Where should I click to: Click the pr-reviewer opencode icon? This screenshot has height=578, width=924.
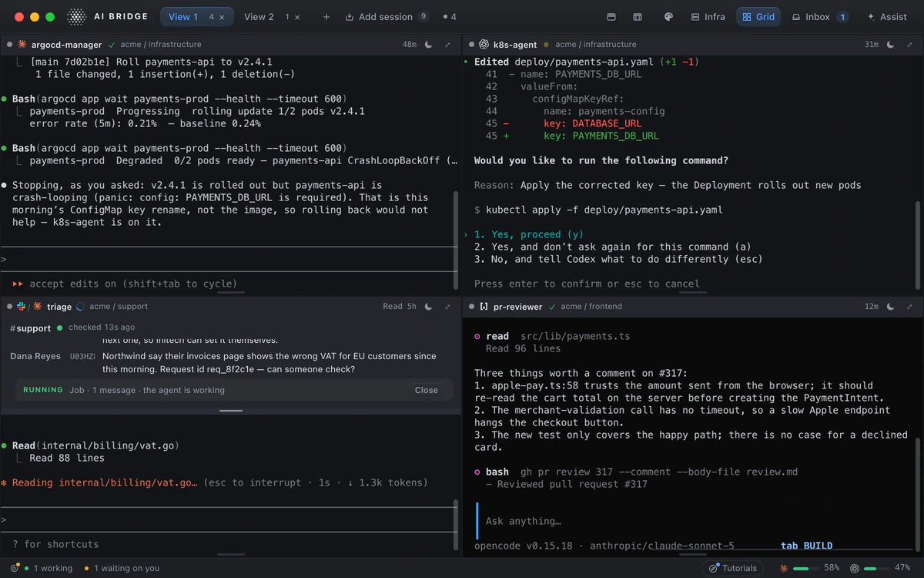pos(484,306)
